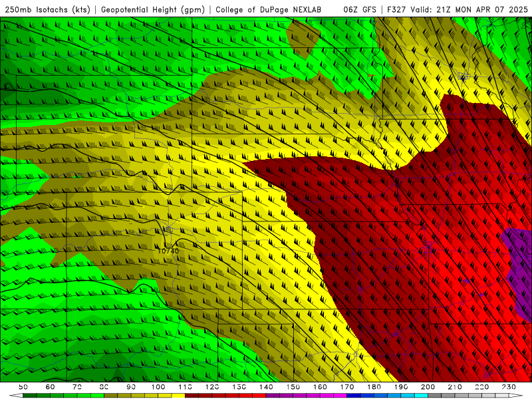Click the '50' value on the color scale
532x399 pixels.
coord(23,387)
